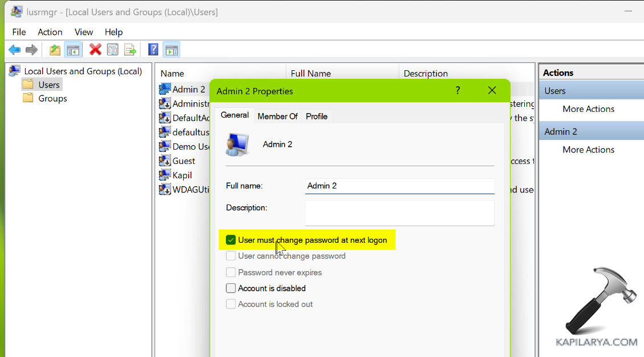
Task: Switch to the Profile tab
Action: [317, 116]
